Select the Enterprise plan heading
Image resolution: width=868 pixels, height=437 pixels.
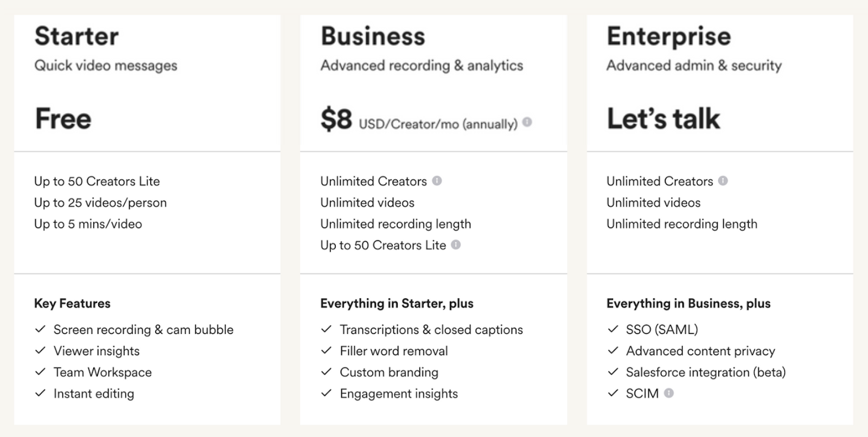[668, 36]
